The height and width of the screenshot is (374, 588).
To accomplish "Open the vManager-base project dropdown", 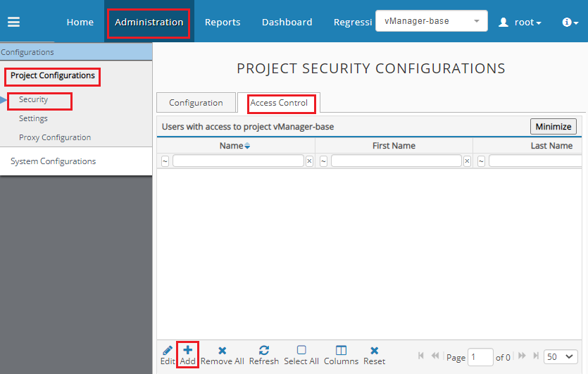I will [431, 21].
